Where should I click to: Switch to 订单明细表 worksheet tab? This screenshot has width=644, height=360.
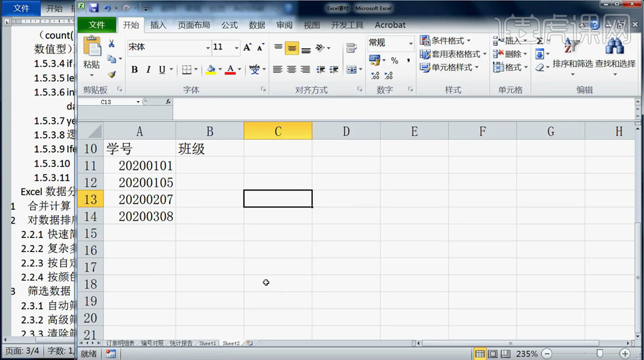(120, 343)
